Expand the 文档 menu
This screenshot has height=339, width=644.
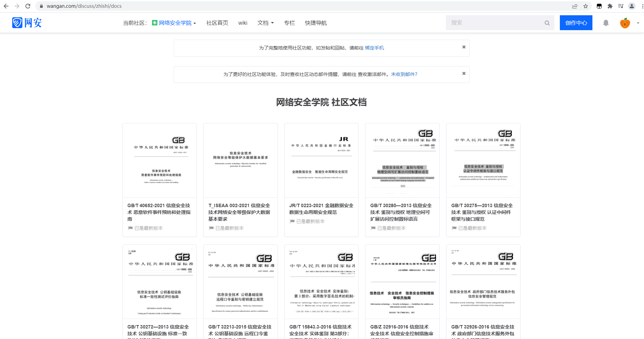[x=266, y=23]
